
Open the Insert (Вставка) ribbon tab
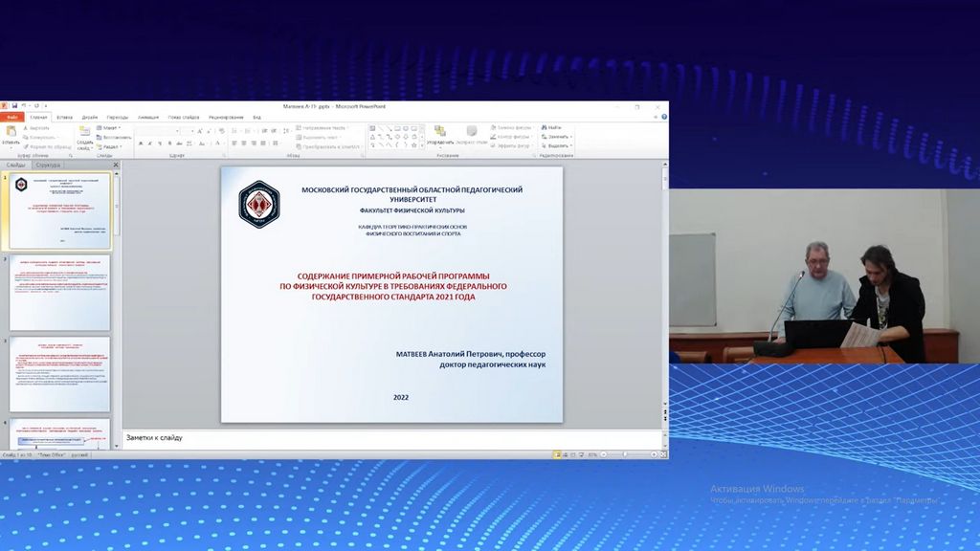(x=65, y=117)
